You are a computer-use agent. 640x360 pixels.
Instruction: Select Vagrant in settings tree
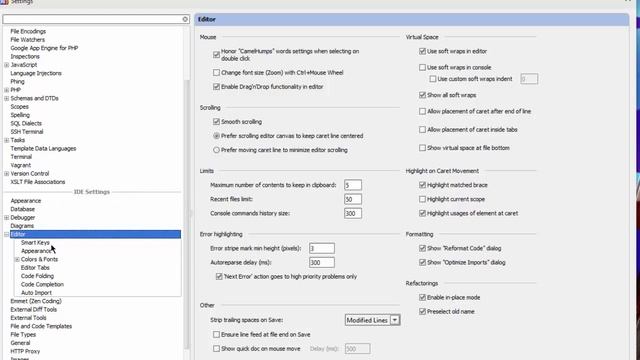tap(20, 165)
